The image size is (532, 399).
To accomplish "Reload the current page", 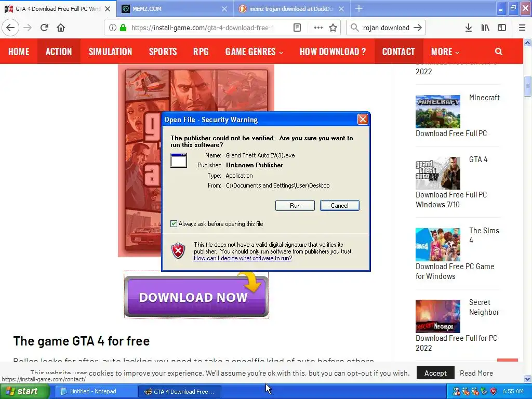I will point(45,28).
